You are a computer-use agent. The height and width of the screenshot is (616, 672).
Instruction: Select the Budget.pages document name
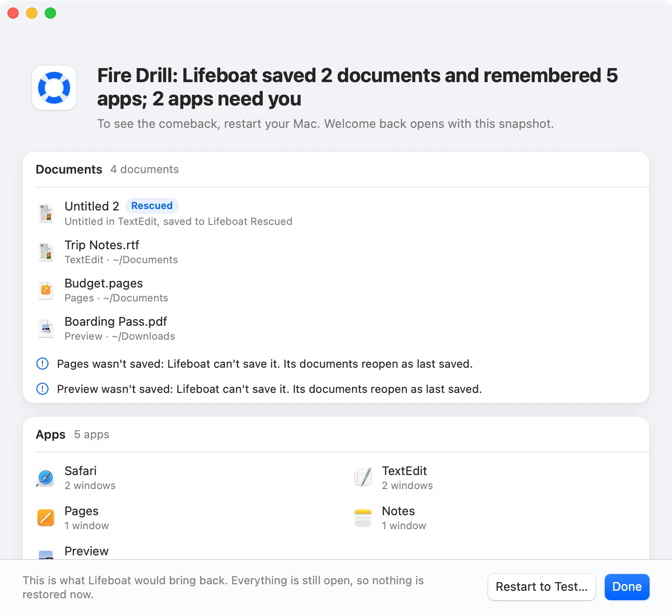click(104, 284)
